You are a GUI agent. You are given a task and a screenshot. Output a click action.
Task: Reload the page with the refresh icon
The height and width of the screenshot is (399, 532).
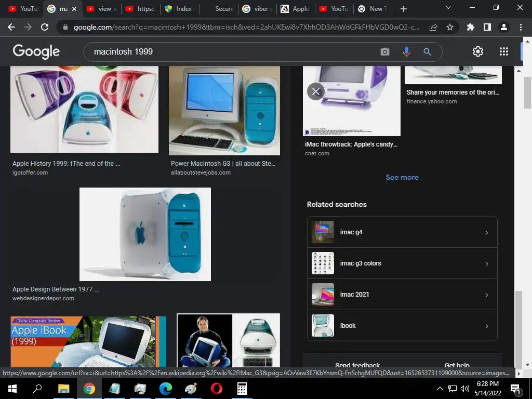[x=45, y=27]
